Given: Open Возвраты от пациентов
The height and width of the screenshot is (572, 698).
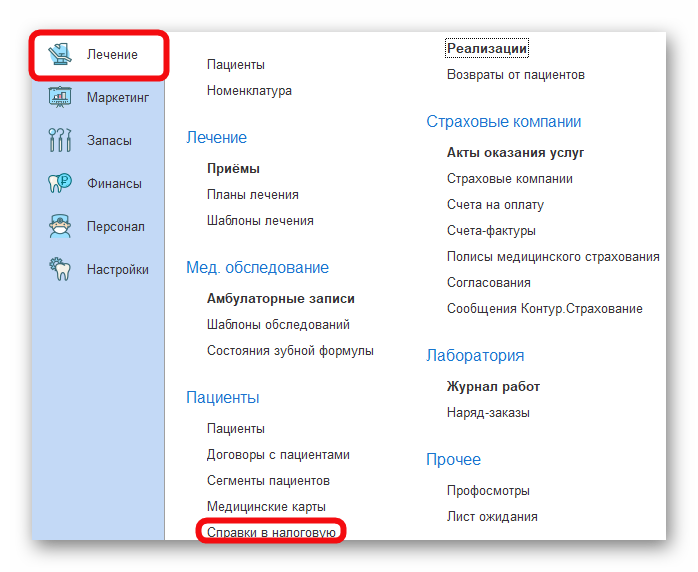Looking at the screenshot, I should [x=515, y=75].
